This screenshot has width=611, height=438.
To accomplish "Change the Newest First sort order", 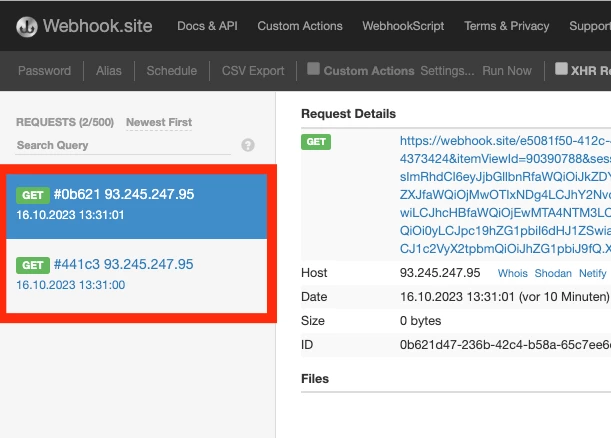I will (x=159, y=122).
